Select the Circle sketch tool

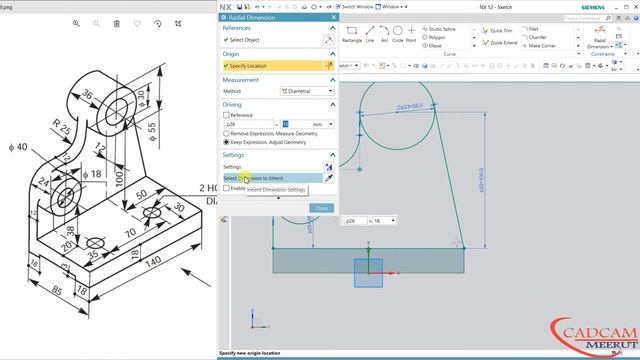point(398,34)
